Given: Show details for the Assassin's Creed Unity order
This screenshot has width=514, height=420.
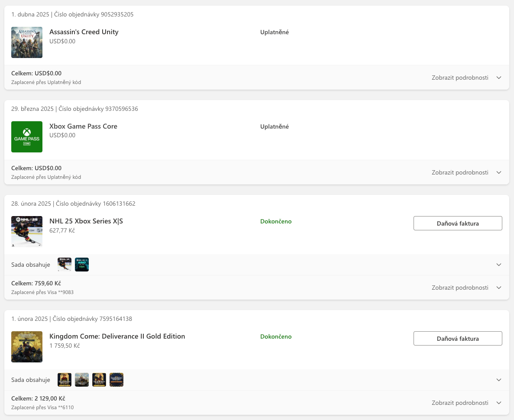Looking at the screenshot, I should [466, 78].
